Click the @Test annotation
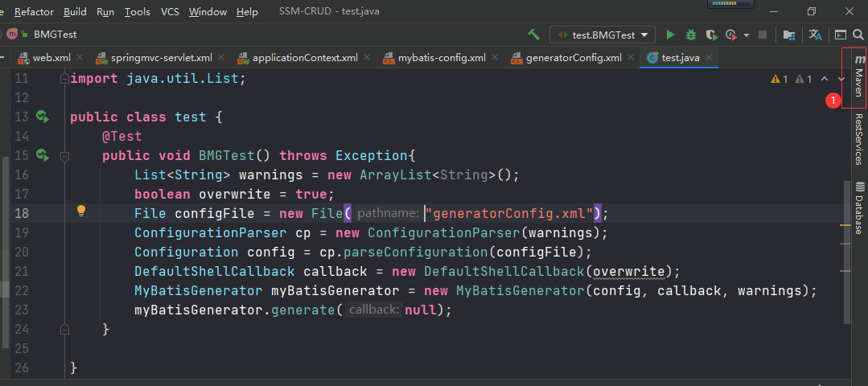This screenshot has height=386, width=868. [x=121, y=136]
